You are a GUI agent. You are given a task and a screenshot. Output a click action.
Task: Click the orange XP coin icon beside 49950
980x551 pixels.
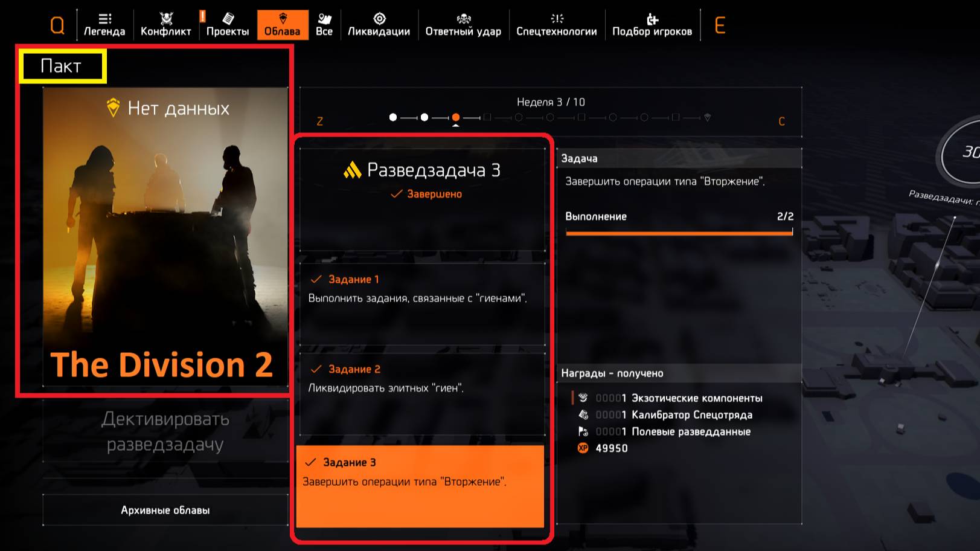(582, 448)
